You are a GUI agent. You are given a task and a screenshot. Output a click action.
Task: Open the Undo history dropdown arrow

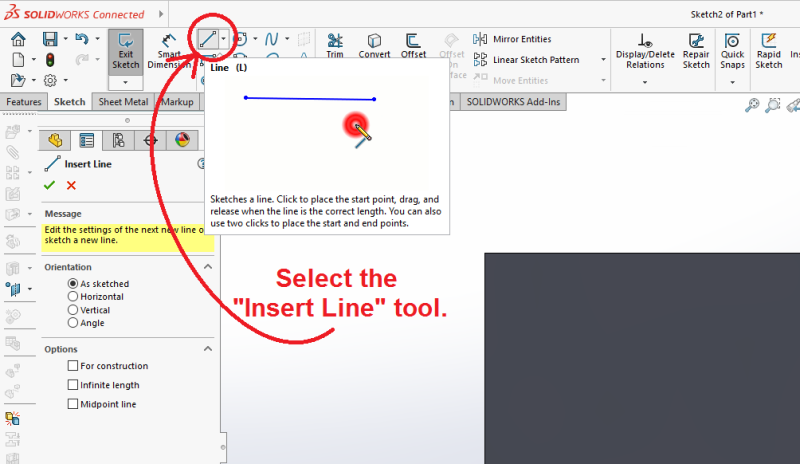coord(97,39)
